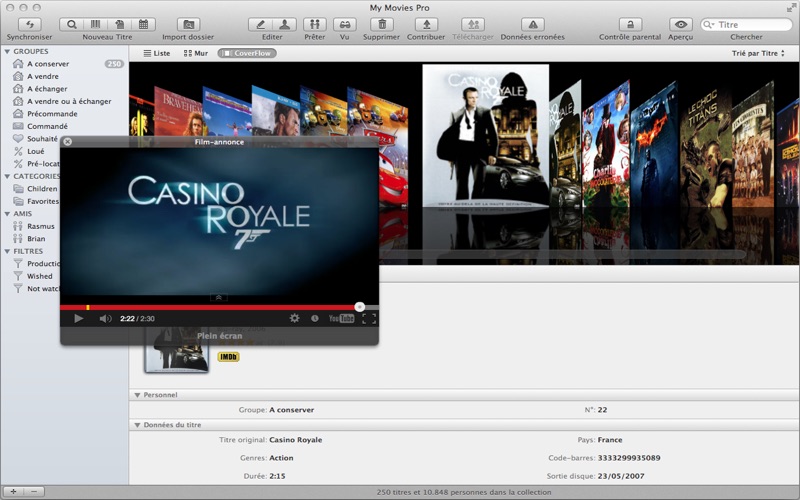The height and width of the screenshot is (500, 800).
Task: Click the Casino Royale center cover
Action: (486, 136)
